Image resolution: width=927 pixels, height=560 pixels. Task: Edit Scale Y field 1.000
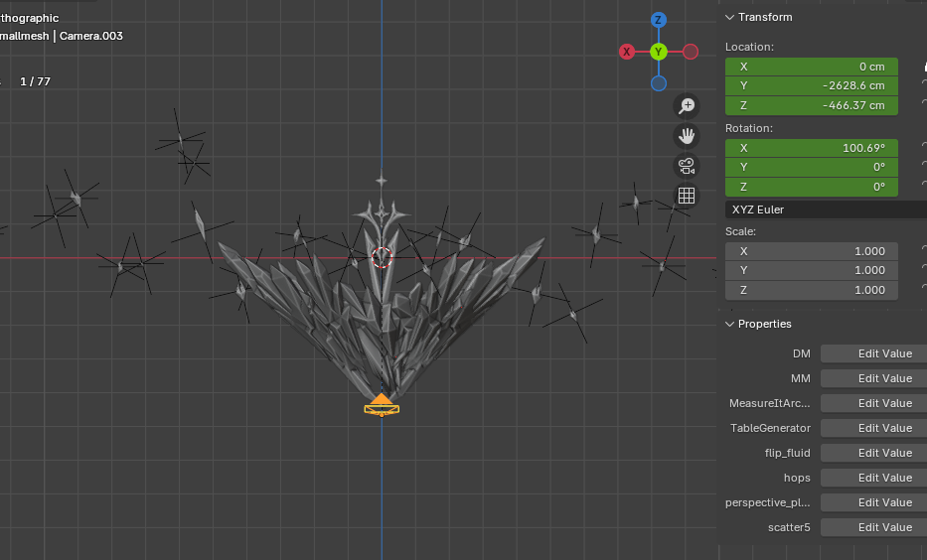click(x=812, y=270)
